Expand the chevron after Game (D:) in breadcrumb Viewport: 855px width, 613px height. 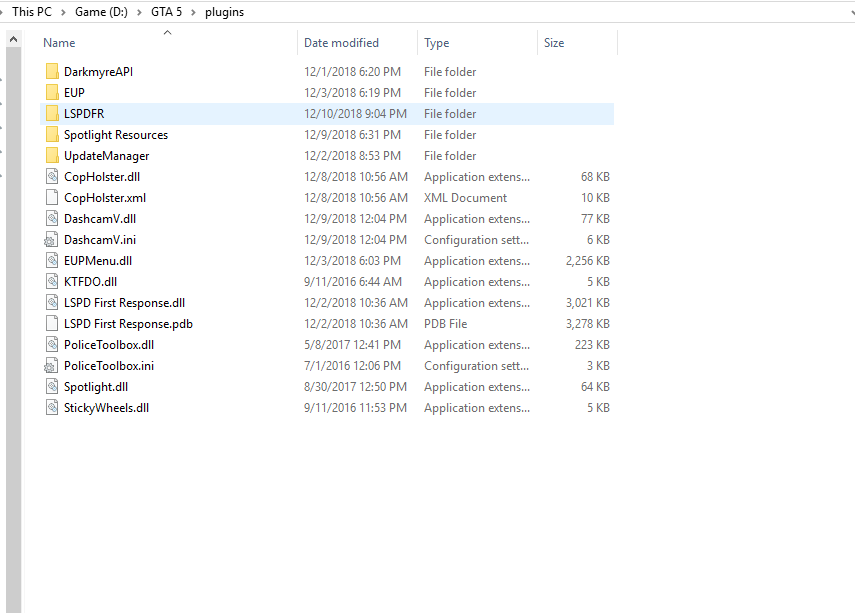(x=140, y=12)
